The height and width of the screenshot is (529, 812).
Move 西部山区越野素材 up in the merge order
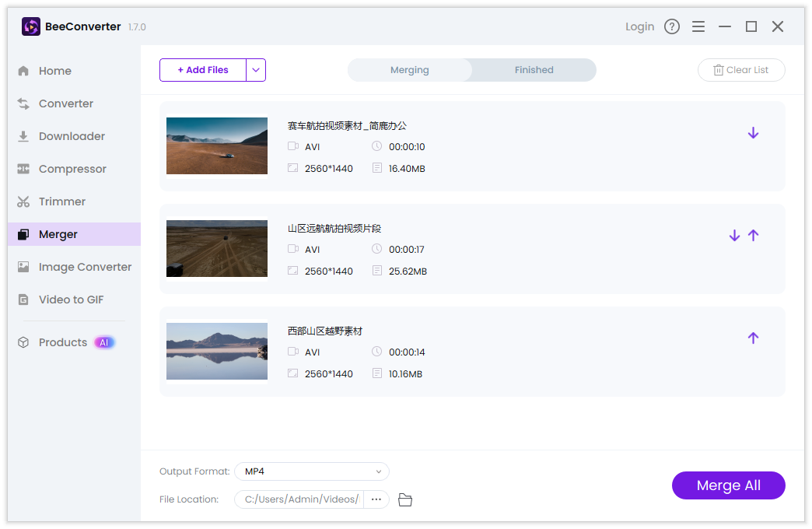(753, 338)
